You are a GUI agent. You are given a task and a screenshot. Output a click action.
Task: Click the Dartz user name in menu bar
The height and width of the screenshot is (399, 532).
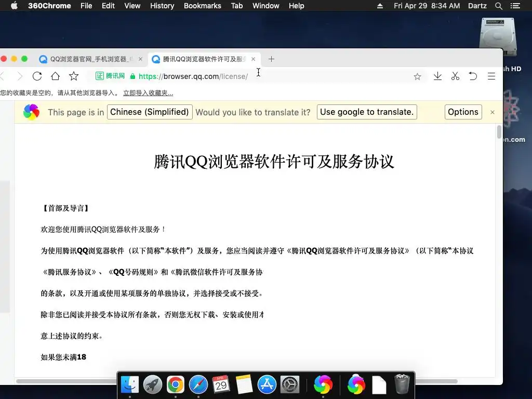pos(477,6)
